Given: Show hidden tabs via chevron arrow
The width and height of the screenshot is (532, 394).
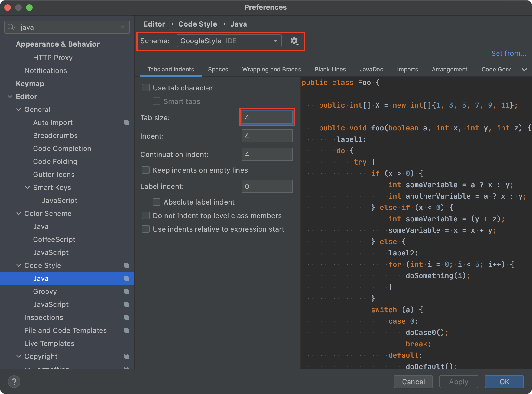Looking at the screenshot, I should (x=524, y=70).
